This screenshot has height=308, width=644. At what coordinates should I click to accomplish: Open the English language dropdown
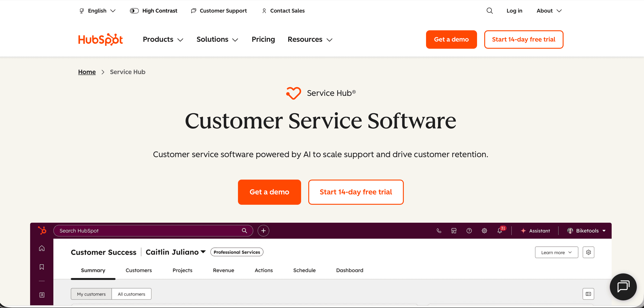97,11
